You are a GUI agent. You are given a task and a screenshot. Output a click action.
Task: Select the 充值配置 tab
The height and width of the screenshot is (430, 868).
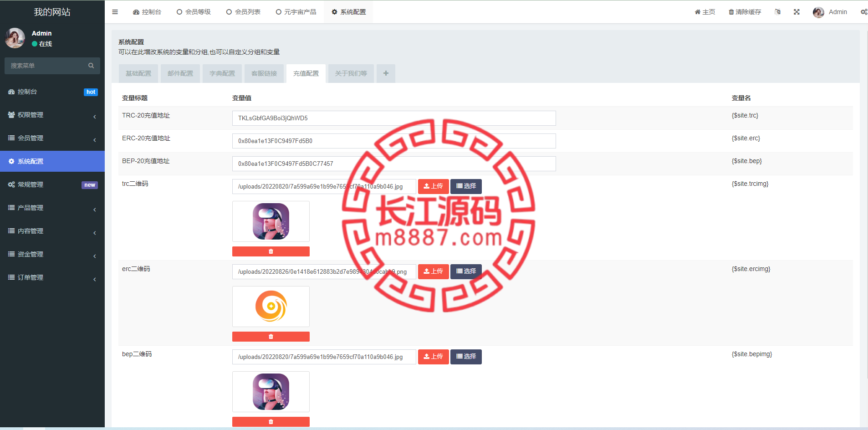[x=306, y=73]
